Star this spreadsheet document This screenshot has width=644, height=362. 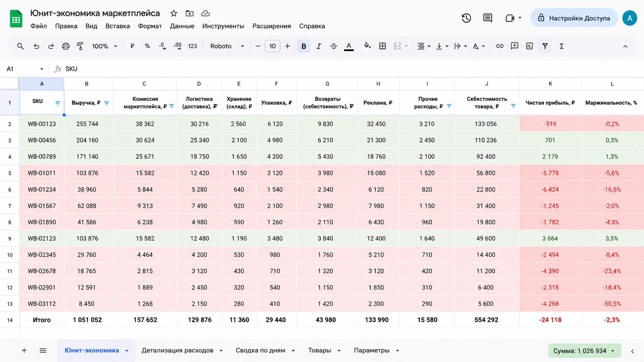pyautogui.click(x=174, y=13)
